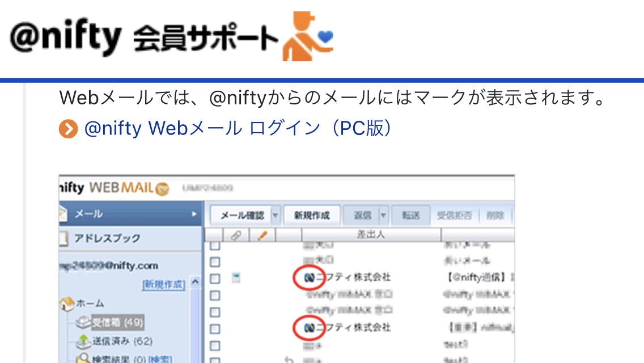
Task: Open the dropdown arrow next to メール確認
Action: coord(276,215)
